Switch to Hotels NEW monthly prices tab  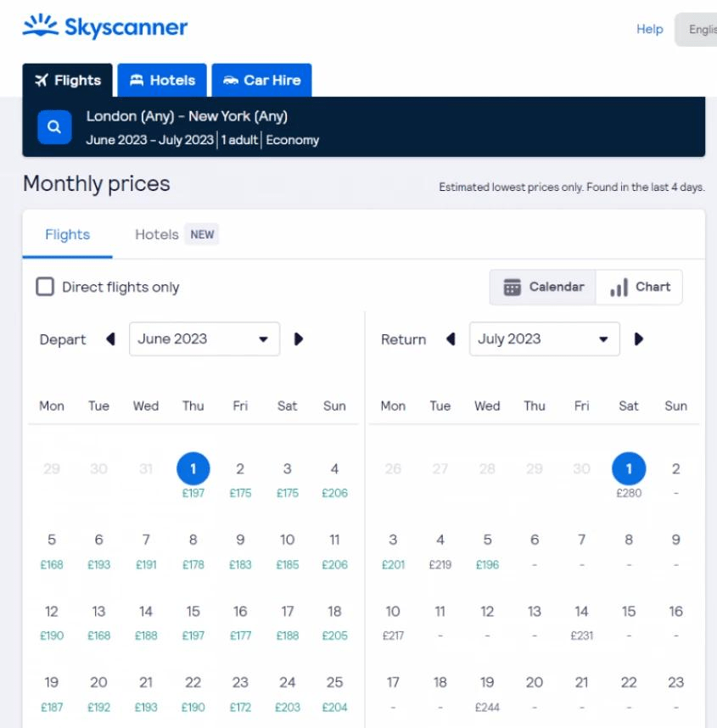point(176,234)
